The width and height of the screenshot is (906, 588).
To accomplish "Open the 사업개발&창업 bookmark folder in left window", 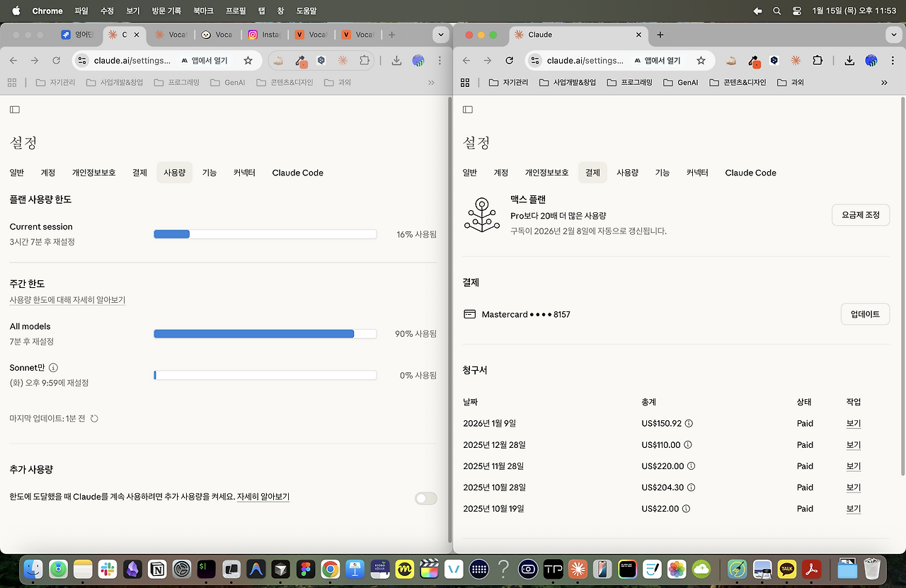I will coord(115,83).
